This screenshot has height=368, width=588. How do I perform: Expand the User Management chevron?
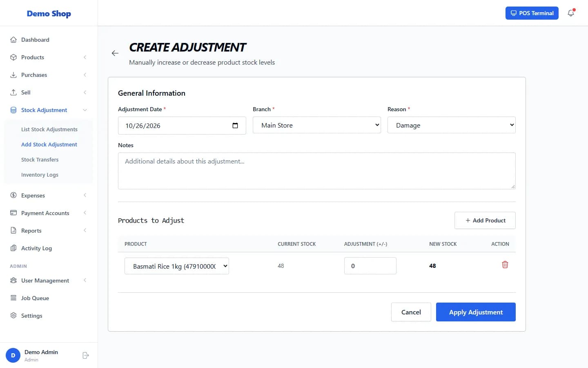coord(85,280)
